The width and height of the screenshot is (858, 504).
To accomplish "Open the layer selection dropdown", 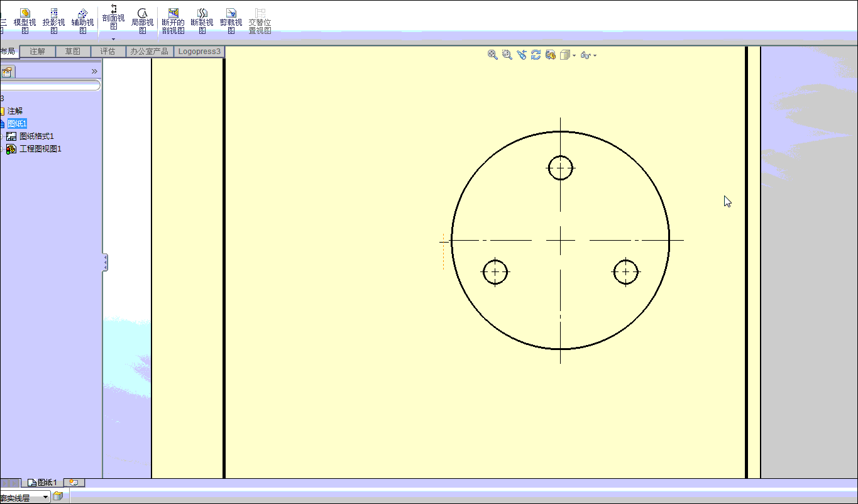I will click(x=46, y=497).
